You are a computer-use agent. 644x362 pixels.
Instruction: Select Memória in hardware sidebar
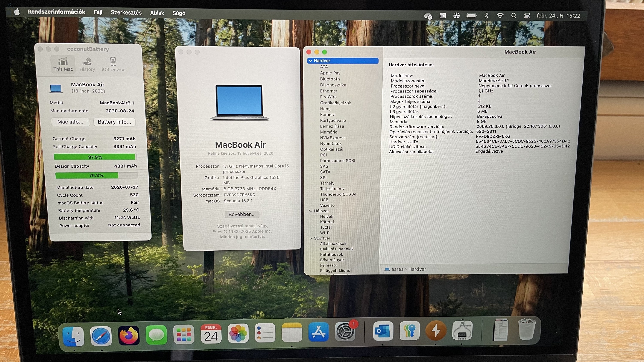point(328,132)
